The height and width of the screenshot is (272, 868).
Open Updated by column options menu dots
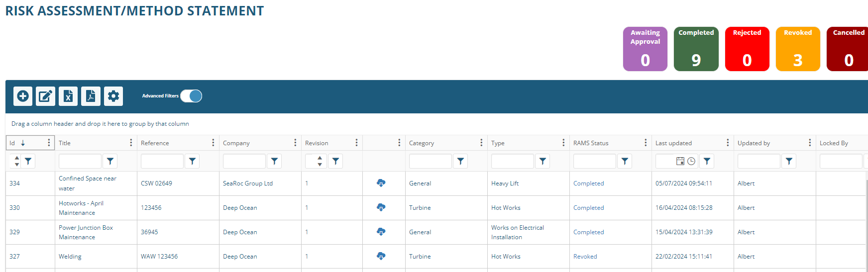(810, 143)
